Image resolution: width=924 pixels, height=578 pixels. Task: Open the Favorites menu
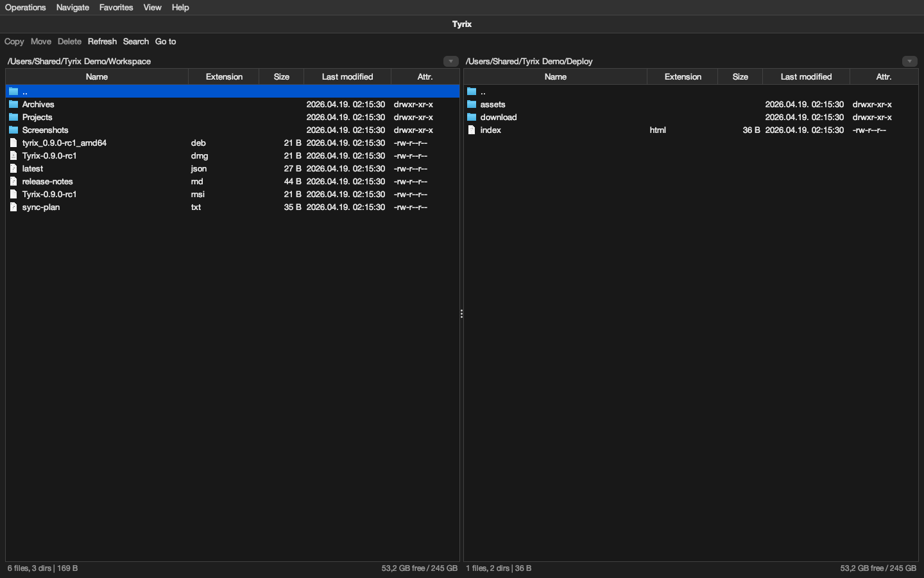pyautogui.click(x=116, y=7)
